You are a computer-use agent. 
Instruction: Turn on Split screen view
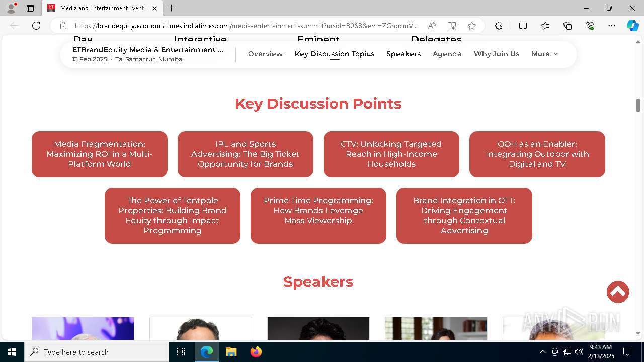[523, 26]
